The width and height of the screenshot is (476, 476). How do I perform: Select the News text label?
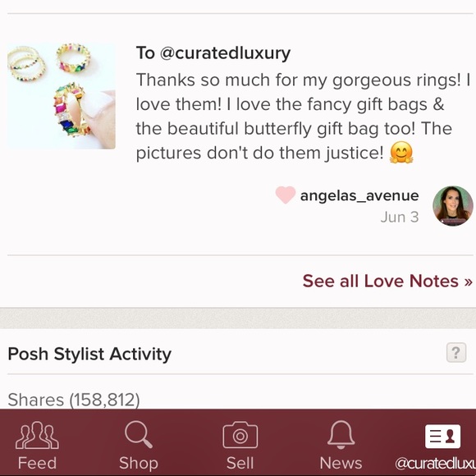[341, 463]
